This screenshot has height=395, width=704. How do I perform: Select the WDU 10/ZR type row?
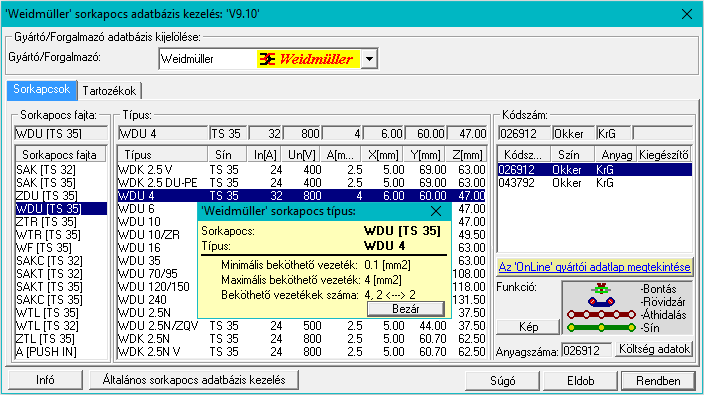point(157,235)
